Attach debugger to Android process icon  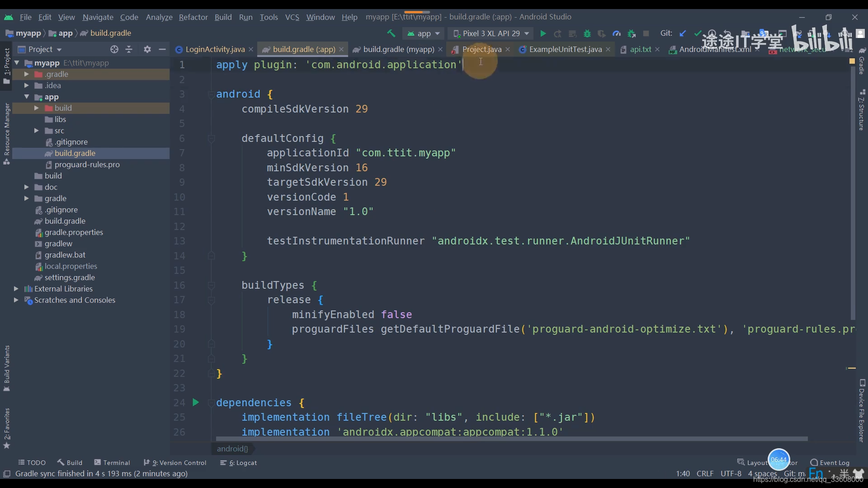pyautogui.click(x=632, y=33)
